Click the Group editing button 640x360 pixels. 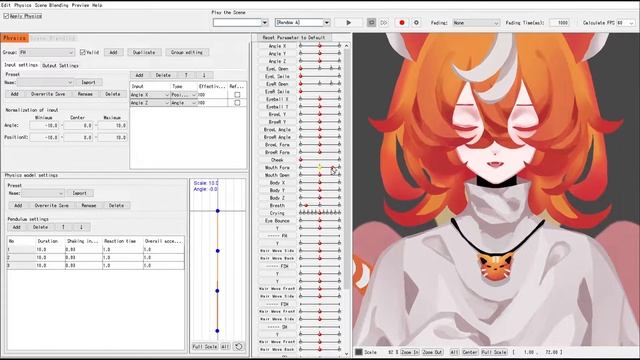tap(187, 52)
